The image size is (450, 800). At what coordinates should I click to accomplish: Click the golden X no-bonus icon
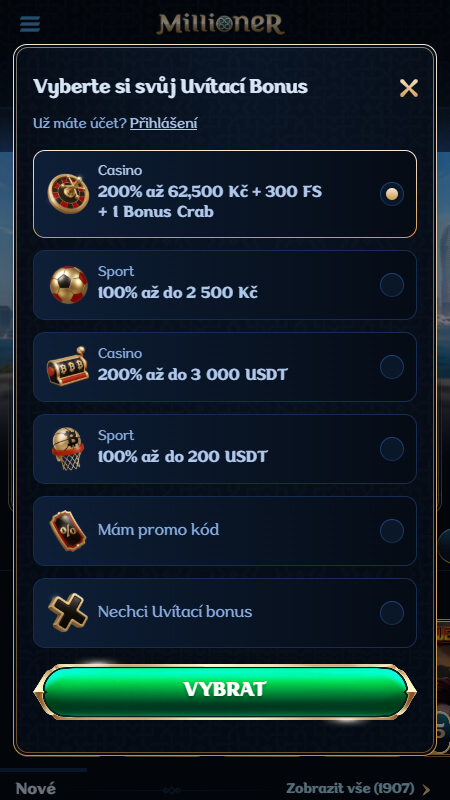click(67, 612)
